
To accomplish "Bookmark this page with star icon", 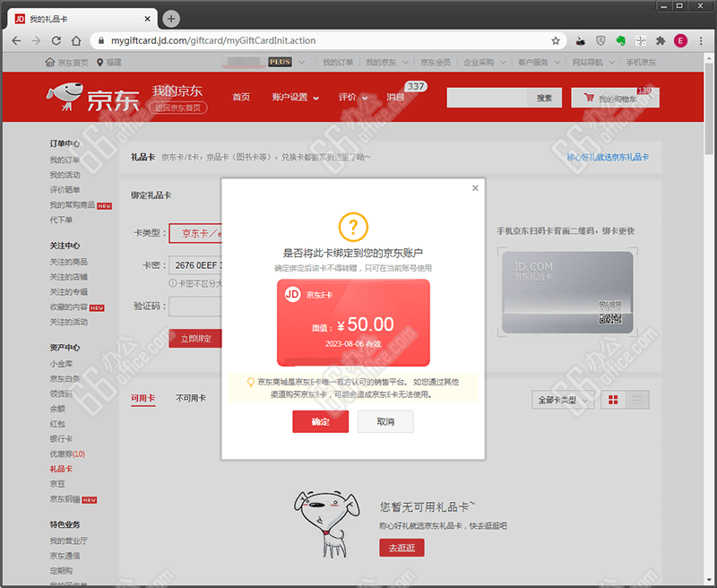I will (556, 40).
